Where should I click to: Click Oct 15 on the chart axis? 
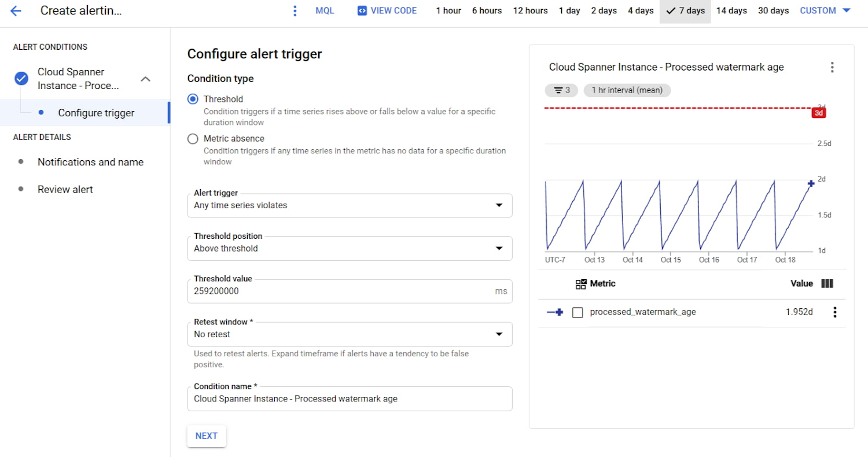coord(671,260)
